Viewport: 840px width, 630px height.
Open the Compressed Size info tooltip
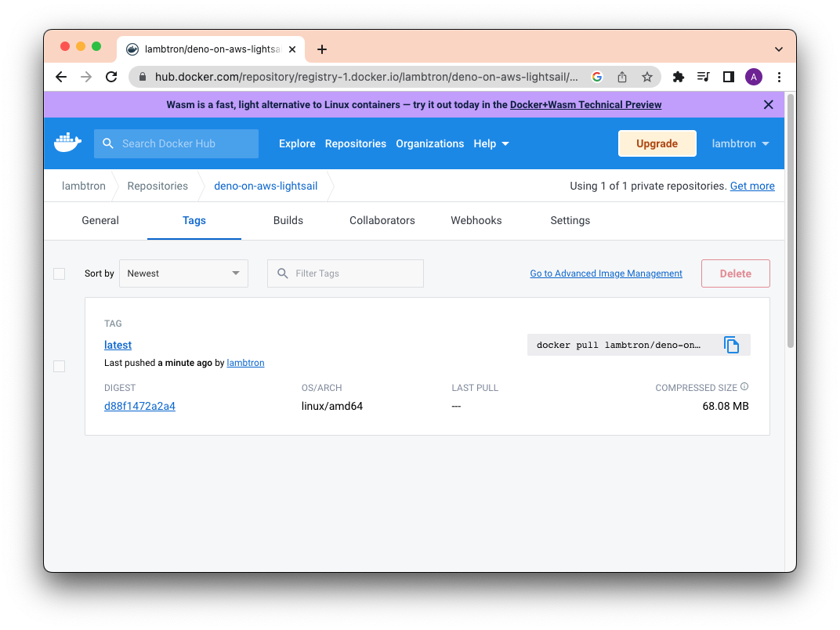coord(744,385)
